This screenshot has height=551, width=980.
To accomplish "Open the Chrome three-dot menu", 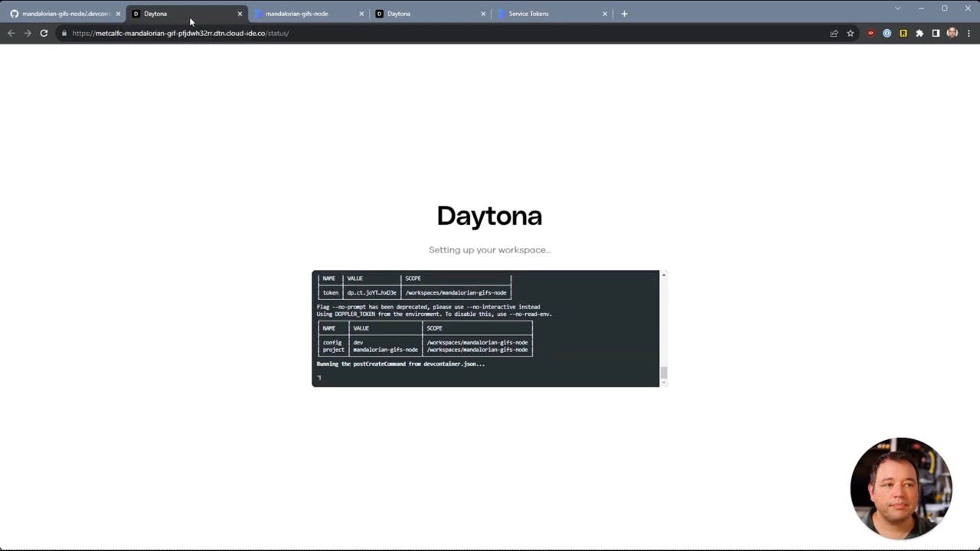I will [969, 33].
